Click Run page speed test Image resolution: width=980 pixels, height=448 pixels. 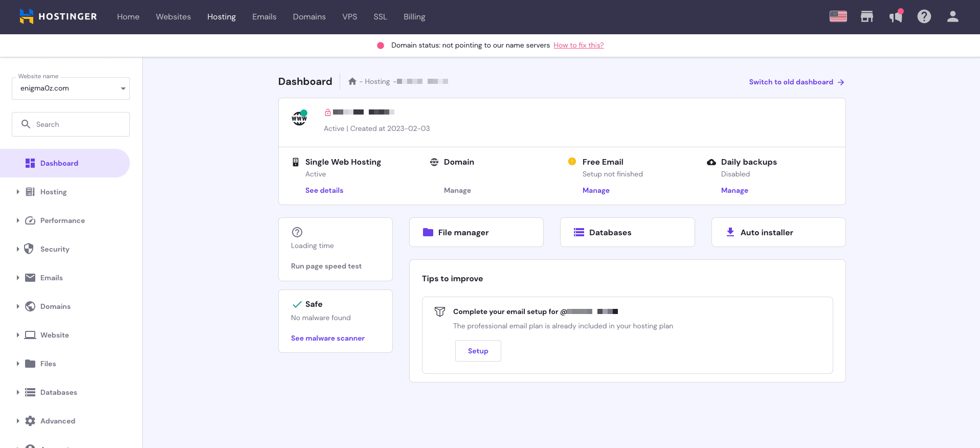click(x=326, y=266)
